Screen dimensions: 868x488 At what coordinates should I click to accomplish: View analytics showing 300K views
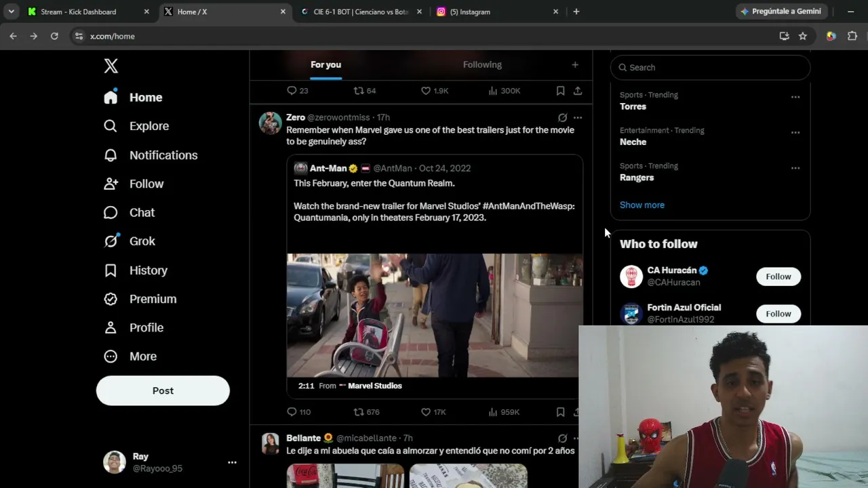(505, 91)
